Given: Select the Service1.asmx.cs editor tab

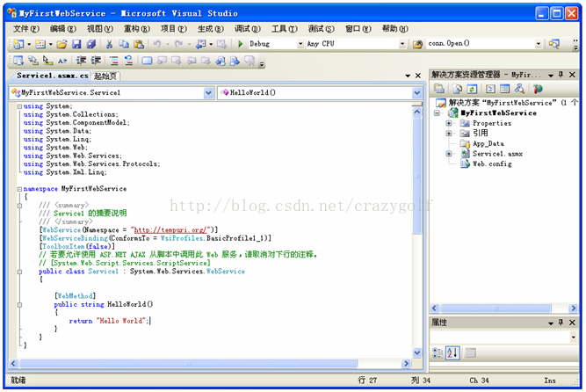Looking at the screenshot, I should pos(52,76).
